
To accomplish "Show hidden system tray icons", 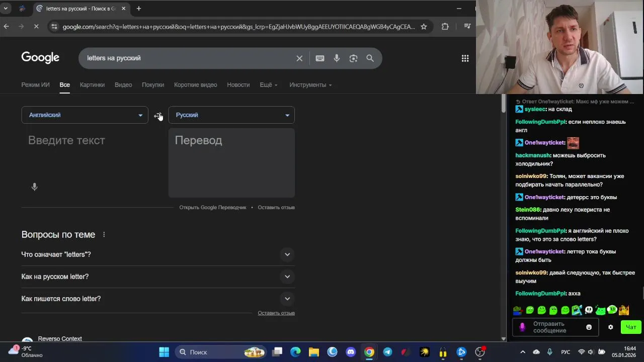I will [522, 352].
